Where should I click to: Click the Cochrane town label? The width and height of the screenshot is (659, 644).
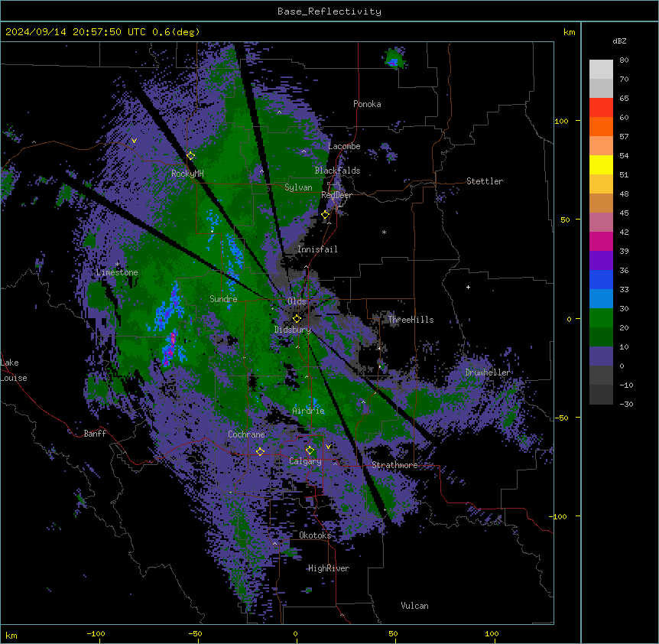[246, 434]
